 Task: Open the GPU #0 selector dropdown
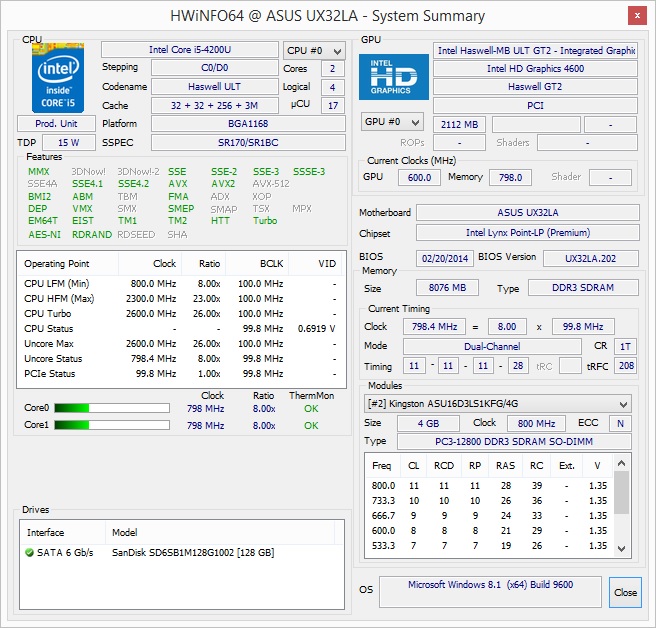tap(392, 122)
